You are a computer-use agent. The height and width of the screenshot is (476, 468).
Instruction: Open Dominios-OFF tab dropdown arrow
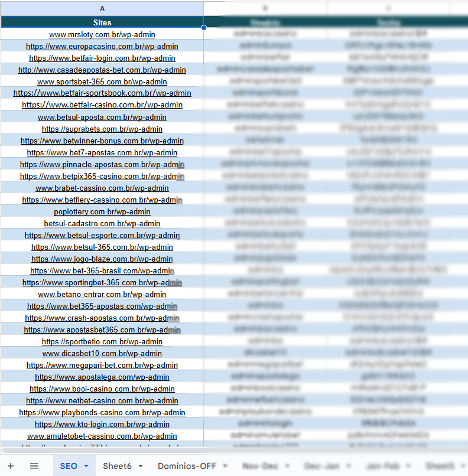[x=225, y=466]
